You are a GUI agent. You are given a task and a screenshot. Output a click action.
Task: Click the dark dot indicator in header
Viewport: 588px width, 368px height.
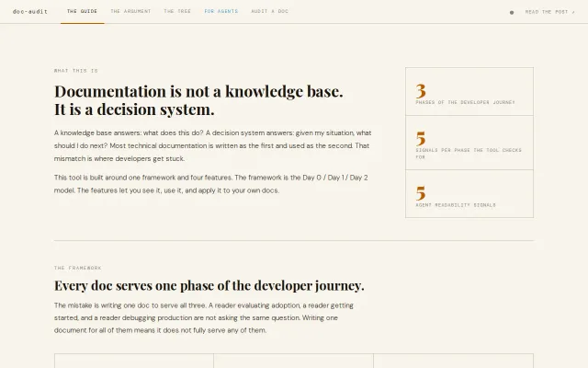pyautogui.click(x=512, y=12)
